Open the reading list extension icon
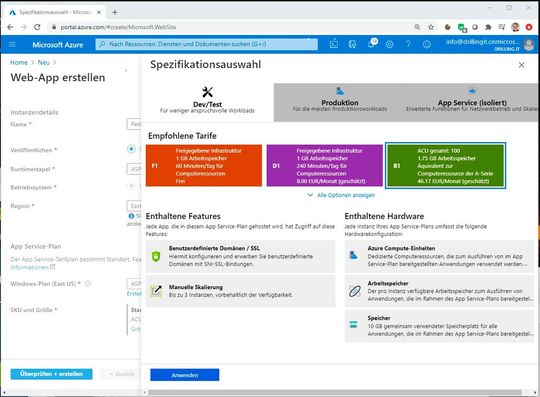This screenshot has width=540, height=397. [x=502, y=27]
